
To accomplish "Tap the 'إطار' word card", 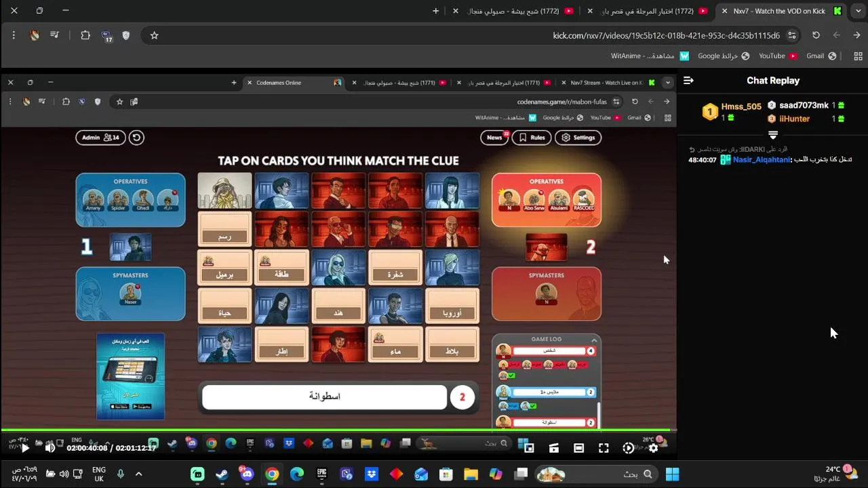I will pos(281,344).
